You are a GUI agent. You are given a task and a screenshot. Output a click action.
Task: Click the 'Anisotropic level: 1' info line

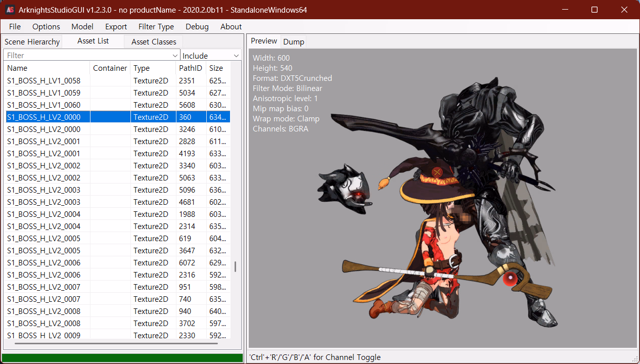point(285,99)
